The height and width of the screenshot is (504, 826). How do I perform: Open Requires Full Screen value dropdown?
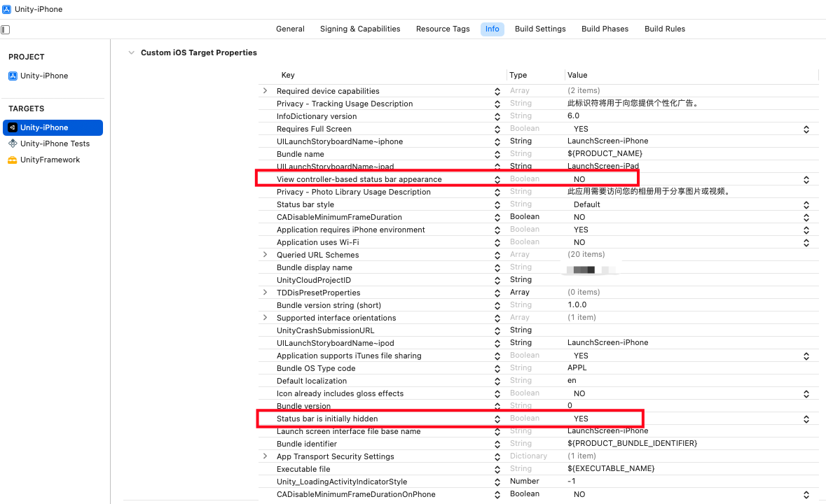click(x=806, y=129)
